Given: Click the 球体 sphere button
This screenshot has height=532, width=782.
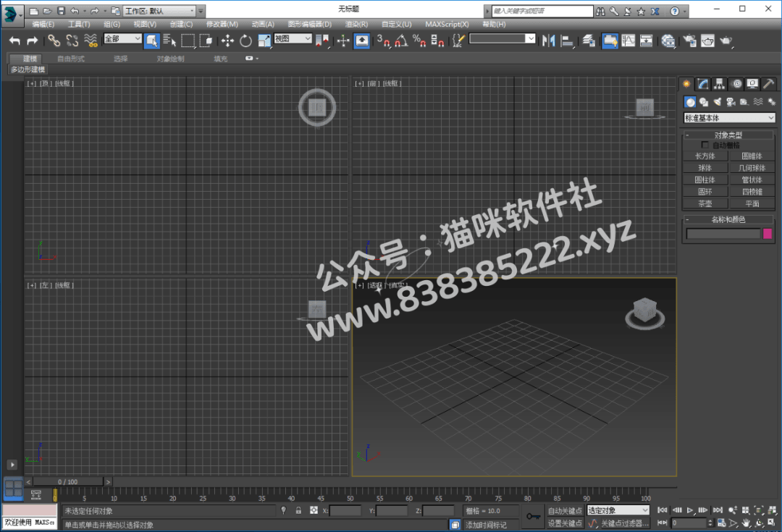Looking at the screenshot, I should pos(705,168).
